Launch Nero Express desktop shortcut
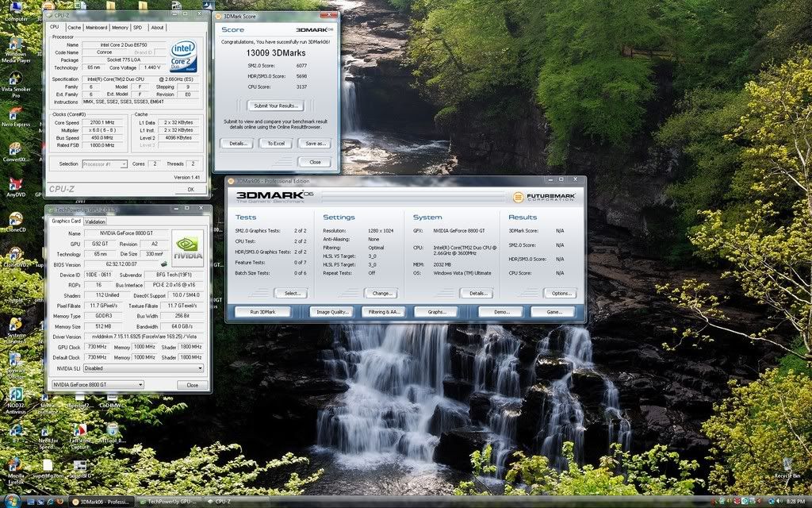The height and width of the screenshot is (508, 812). [16, 117]
